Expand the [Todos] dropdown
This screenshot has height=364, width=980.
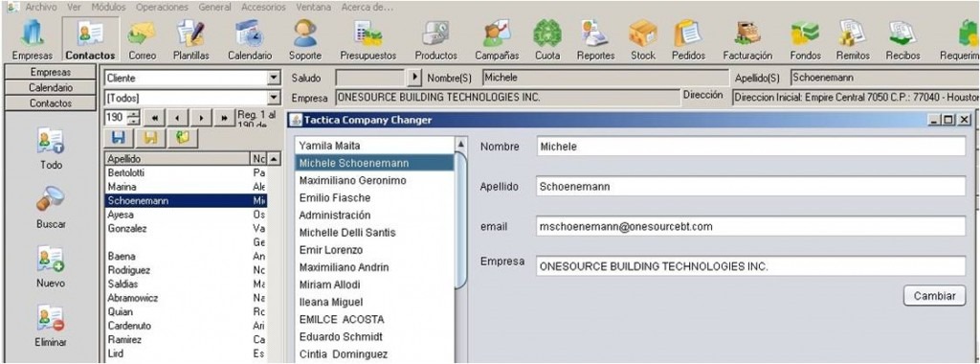click(x=273, y=99)
